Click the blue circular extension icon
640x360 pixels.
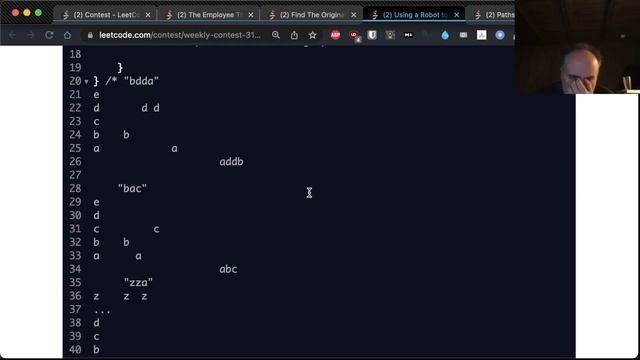coord(500,35)
